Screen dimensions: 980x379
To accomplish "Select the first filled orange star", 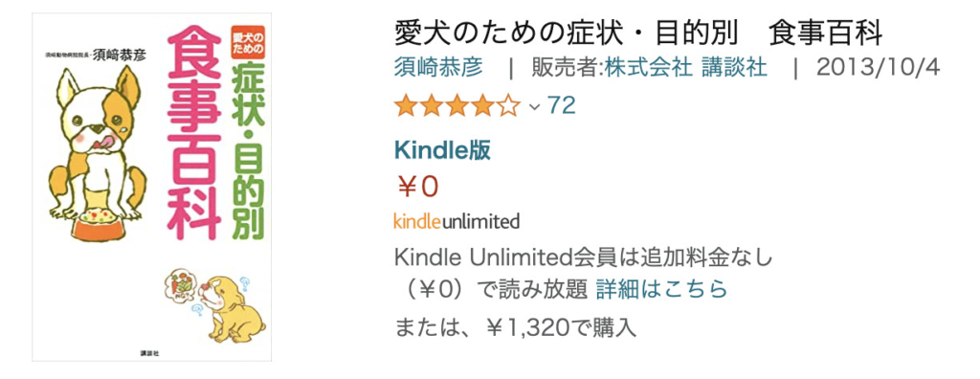I will [406, 105].
